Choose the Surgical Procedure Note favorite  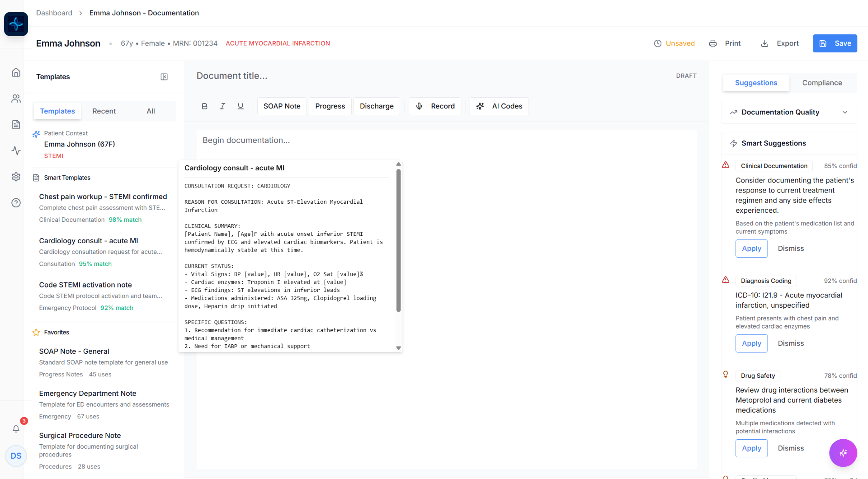point(103,451)
